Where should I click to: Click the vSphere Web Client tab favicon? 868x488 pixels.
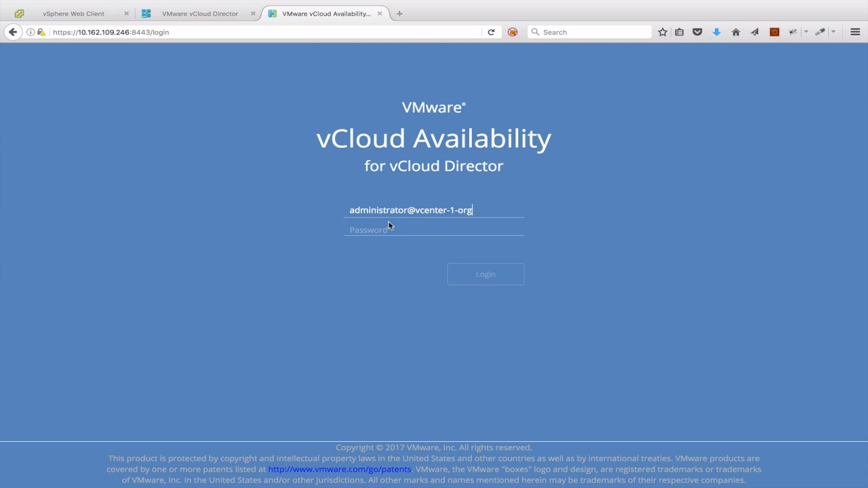pos(19,14)
